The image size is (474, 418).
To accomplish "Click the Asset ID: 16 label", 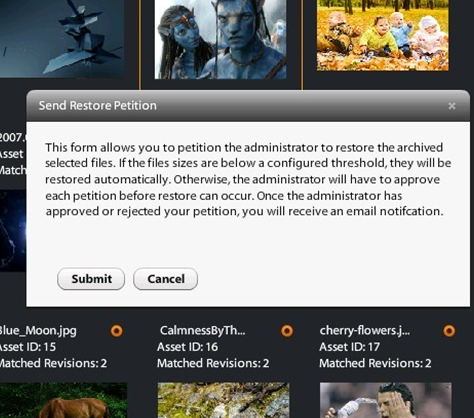I will 188,347.
